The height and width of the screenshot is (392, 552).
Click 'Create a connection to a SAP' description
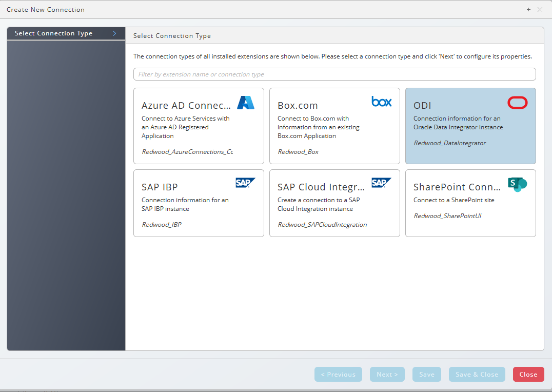coord(319,204)
